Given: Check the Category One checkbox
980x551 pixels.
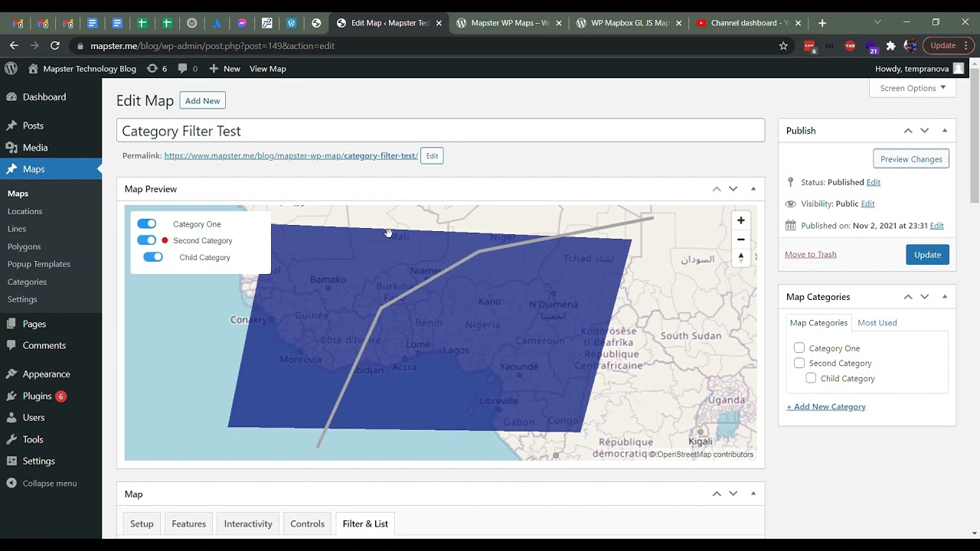Looking at the screenshot, I should pos(799,347).
